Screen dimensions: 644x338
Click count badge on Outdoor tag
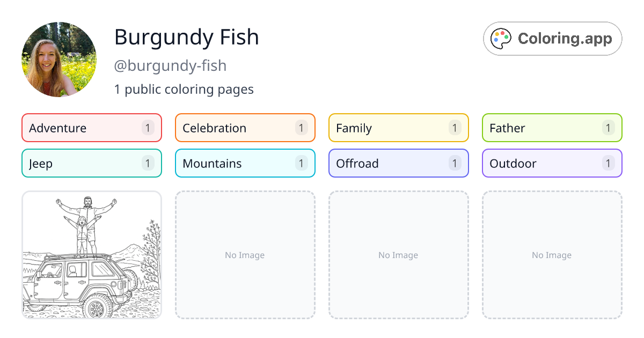pos(609,163)
